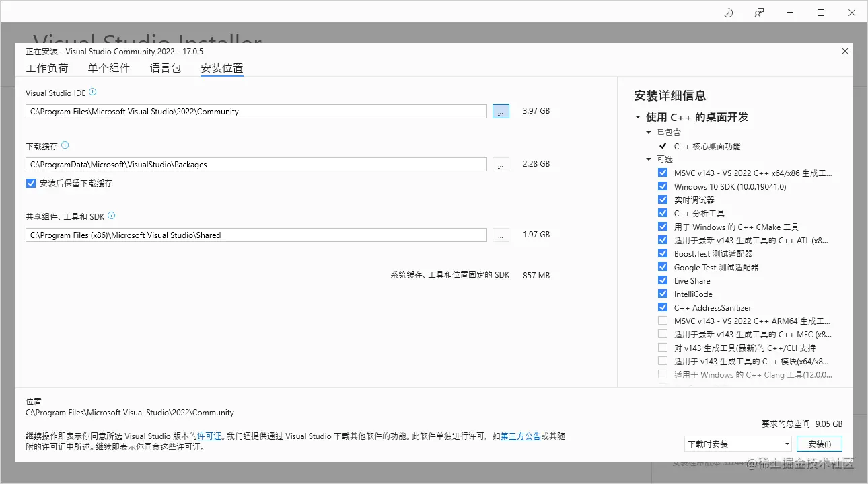Click the 系统缓存、工具和位置固定的 SDK label
This screenshot has width=868, height=484.
point(450,276)
